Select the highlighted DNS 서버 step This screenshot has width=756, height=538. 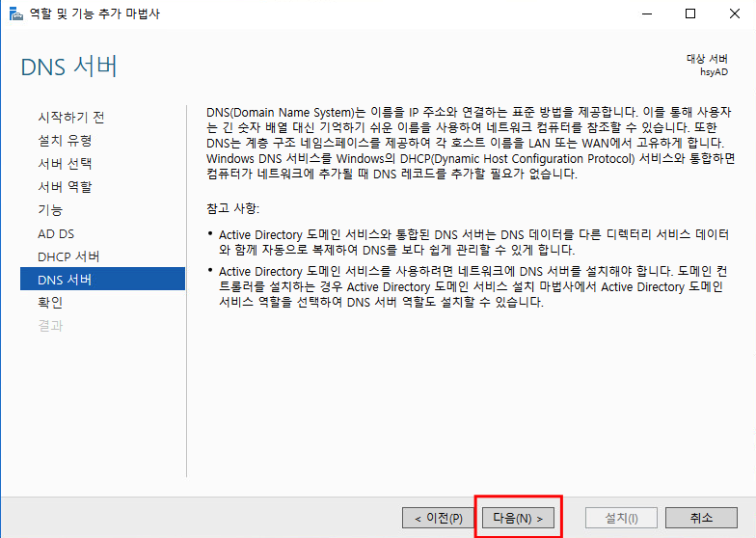(x=102, y=279)
